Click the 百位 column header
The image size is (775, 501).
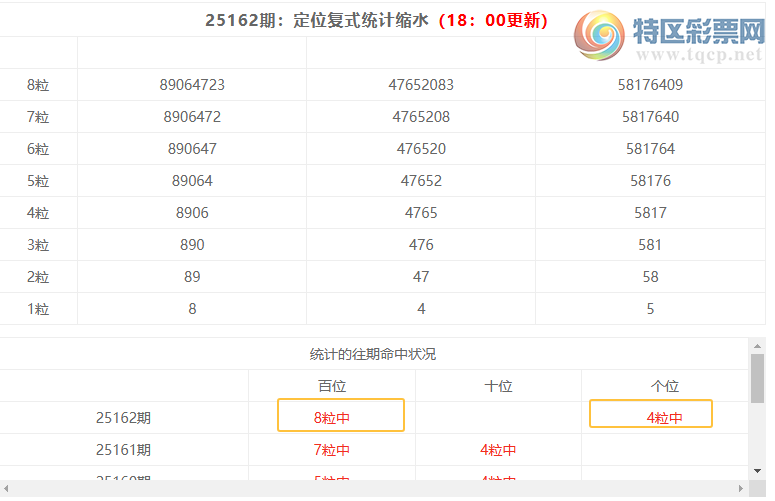coord(332,386)
